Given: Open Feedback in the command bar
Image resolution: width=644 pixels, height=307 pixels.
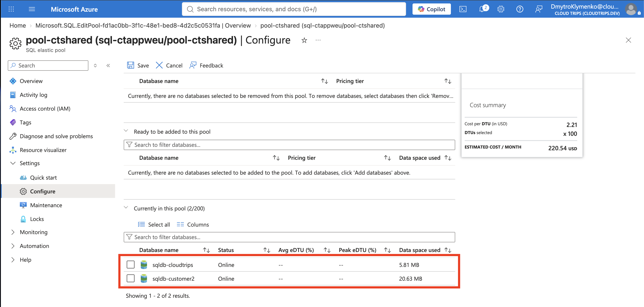Looking at the screenshot, I should click(206, 66).
